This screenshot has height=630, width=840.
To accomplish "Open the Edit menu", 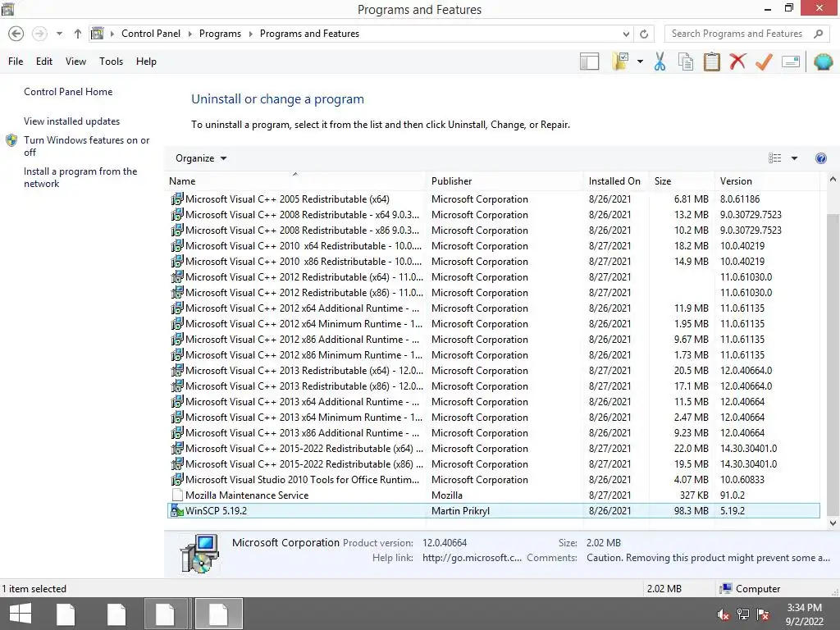I will (44, 62).
